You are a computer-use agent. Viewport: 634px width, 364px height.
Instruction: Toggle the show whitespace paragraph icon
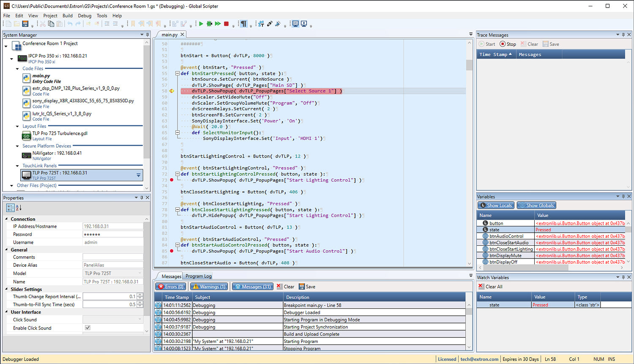[x=243, y=24]
